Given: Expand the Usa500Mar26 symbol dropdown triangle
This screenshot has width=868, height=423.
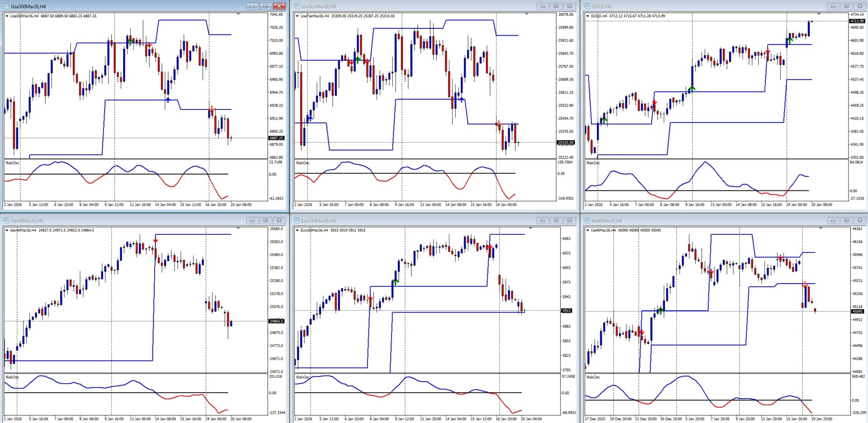Looking at the screenshot, I should tap(7, 16).
